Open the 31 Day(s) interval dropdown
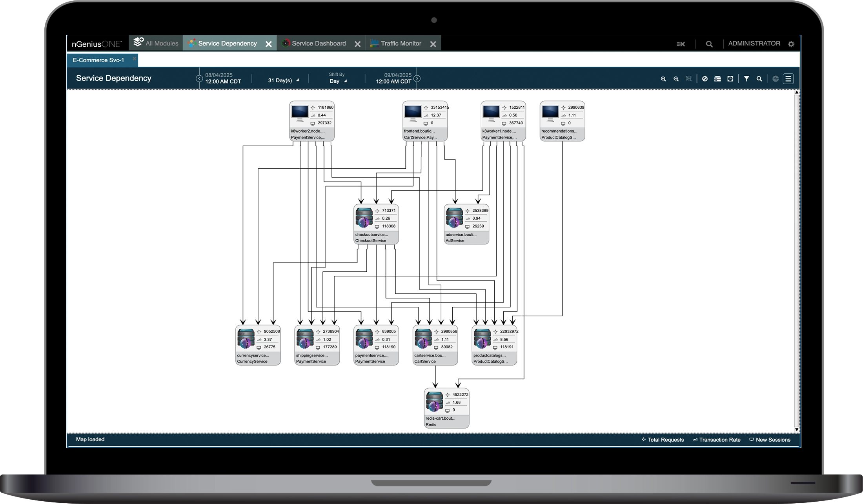Screen dimensions: 863x504 [282, 80]
